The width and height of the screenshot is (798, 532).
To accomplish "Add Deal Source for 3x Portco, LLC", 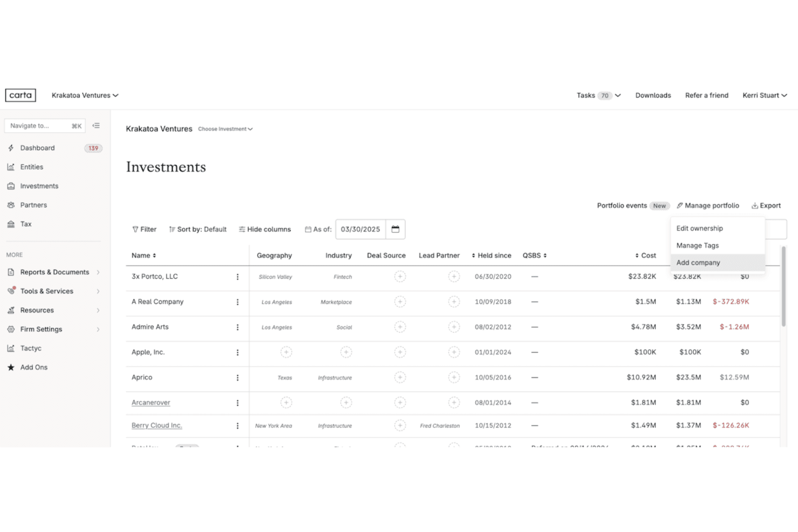I will 400,277.
